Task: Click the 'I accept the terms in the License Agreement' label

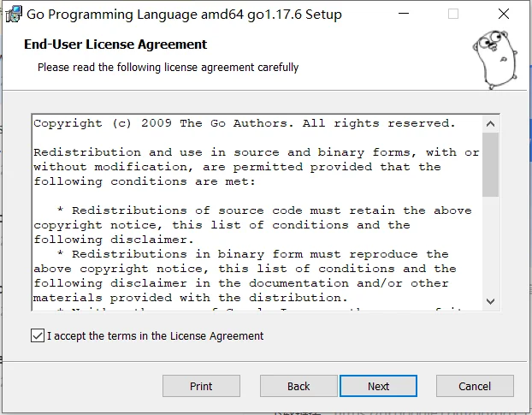Action: pyautogui.click(x=156, y=336)
